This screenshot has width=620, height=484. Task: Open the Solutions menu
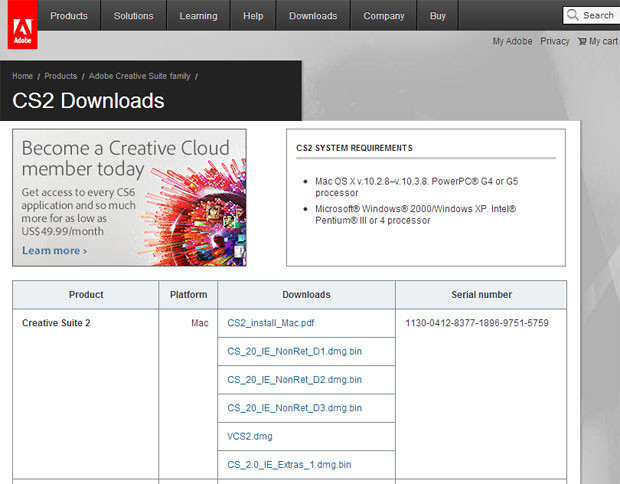(134, 15)
